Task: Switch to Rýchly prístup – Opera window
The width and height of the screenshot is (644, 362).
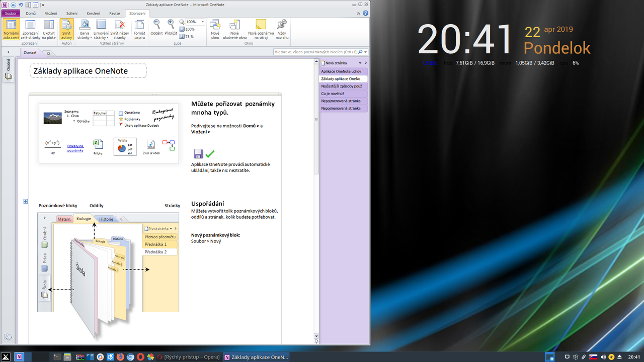Action: pyautogui.click(x=189, y=357)
